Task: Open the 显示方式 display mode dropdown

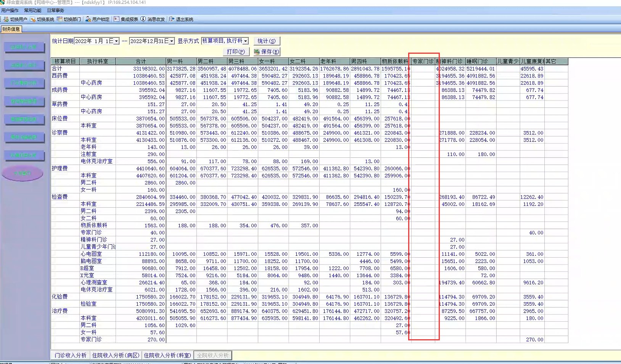Action: 246,41
